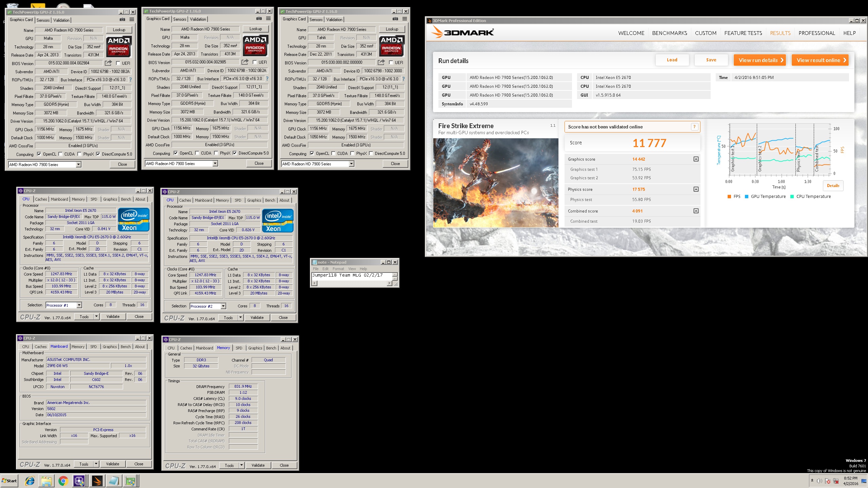Click BIOS export icon beside version 015.030.000.002.000000

tap(381, 62)
